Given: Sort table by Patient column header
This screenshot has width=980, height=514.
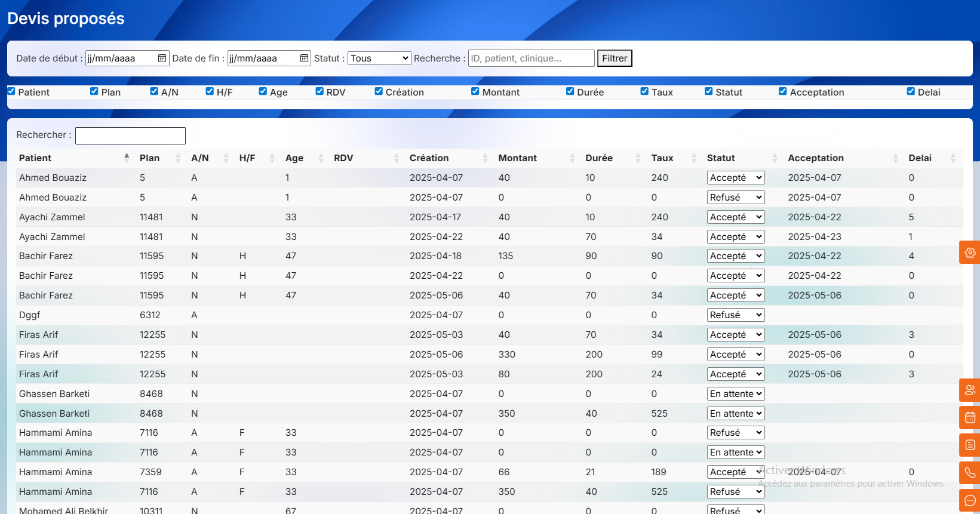Looking at the screenshot, I should (35, 158).
